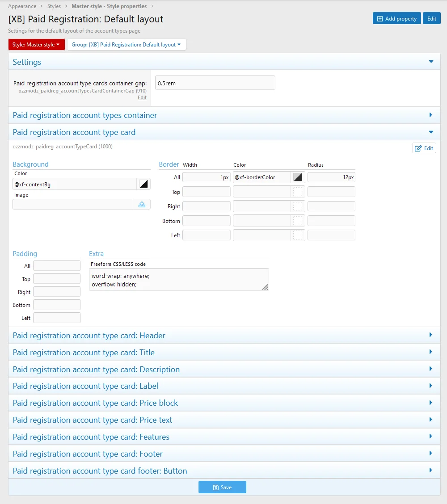Viewport: 447px width, 504px height.
Task: Collapse the Settings section
Action: (430, 62)
